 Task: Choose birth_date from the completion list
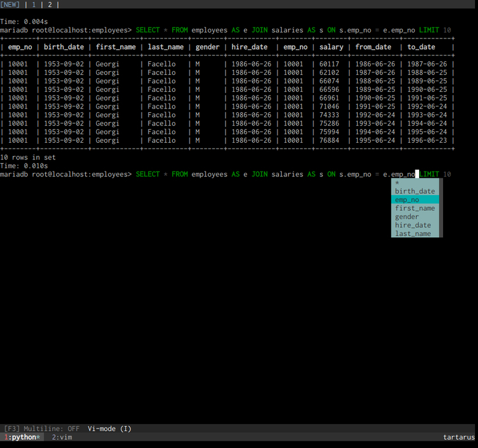[414, 191]
